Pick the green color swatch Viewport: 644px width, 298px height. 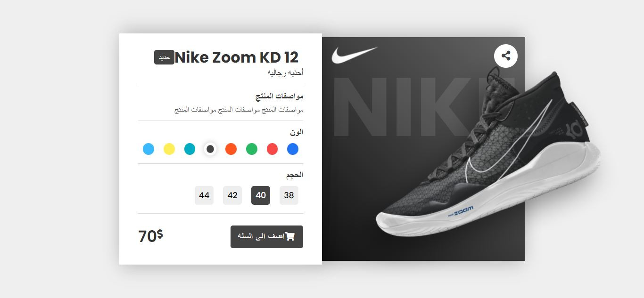[x=252, y=149]
